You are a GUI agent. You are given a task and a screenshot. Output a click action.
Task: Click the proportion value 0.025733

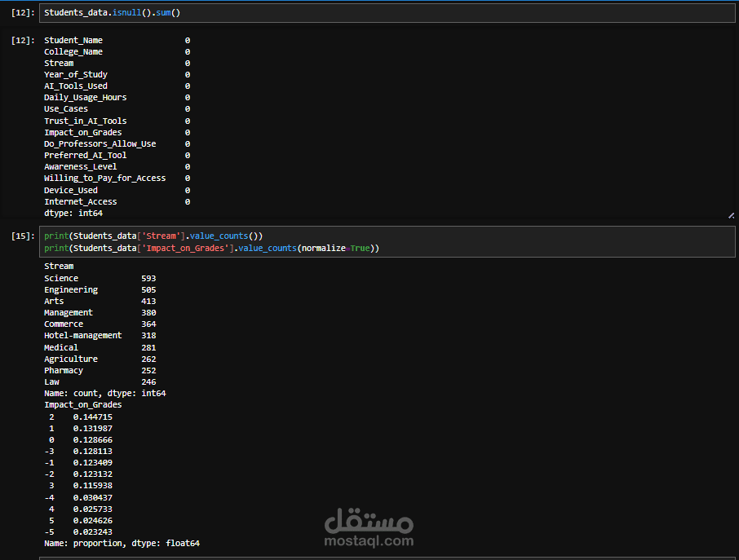tap(93, 509)
